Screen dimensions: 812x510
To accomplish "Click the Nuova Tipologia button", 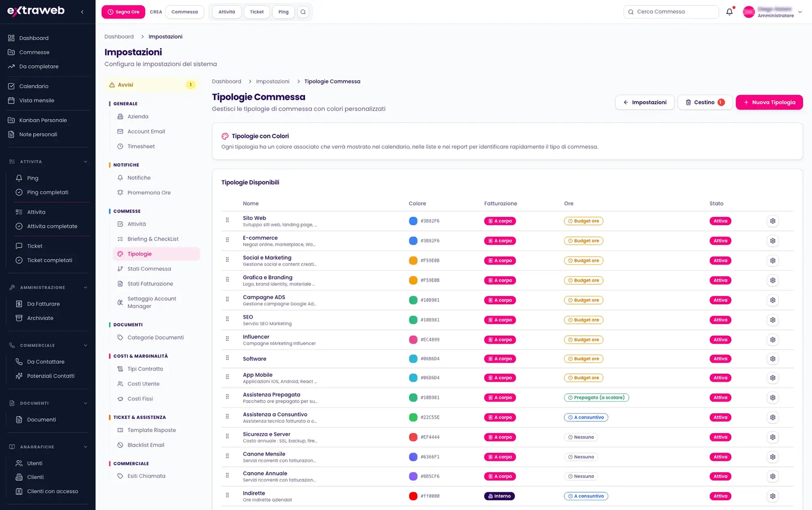I will tap(769, 102).
